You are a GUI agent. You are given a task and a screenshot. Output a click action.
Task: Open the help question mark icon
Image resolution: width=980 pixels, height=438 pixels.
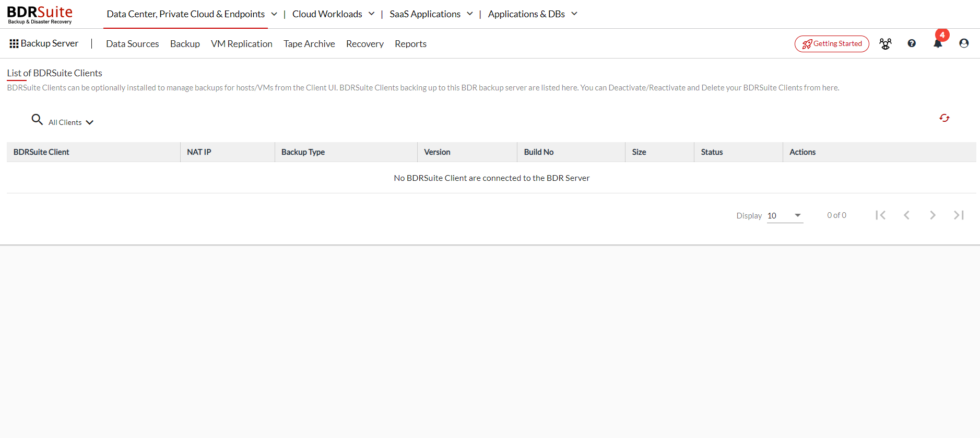tap(912, 43)
